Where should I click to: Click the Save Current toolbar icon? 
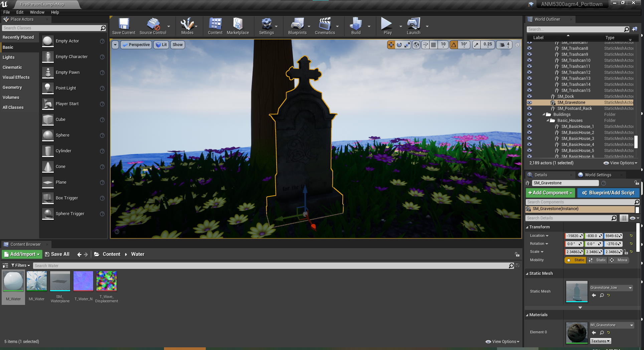pyautogui.click(x=124, y=26)
